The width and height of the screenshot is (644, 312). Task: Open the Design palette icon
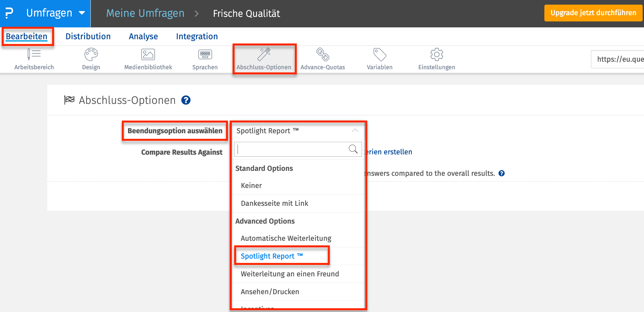91,54
